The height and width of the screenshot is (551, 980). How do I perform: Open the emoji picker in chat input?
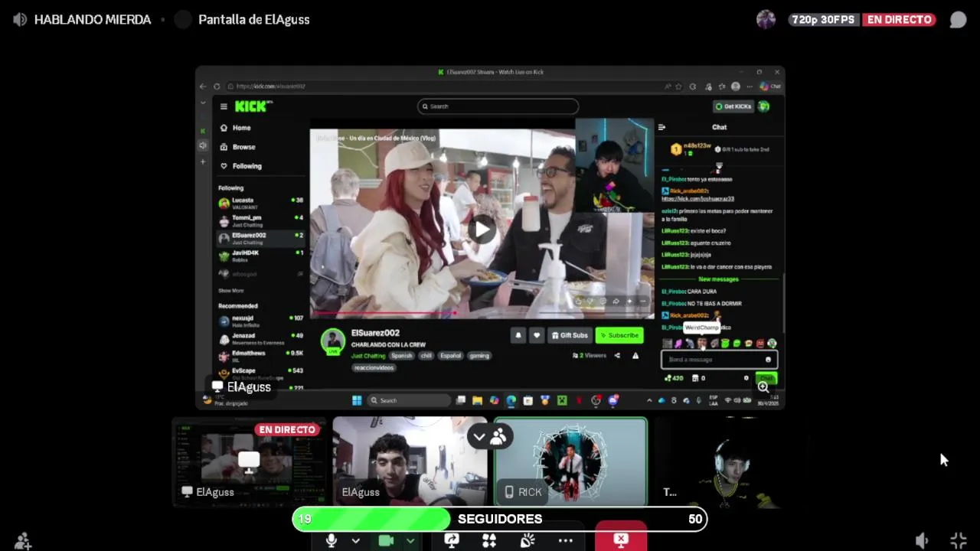point(768,360)
